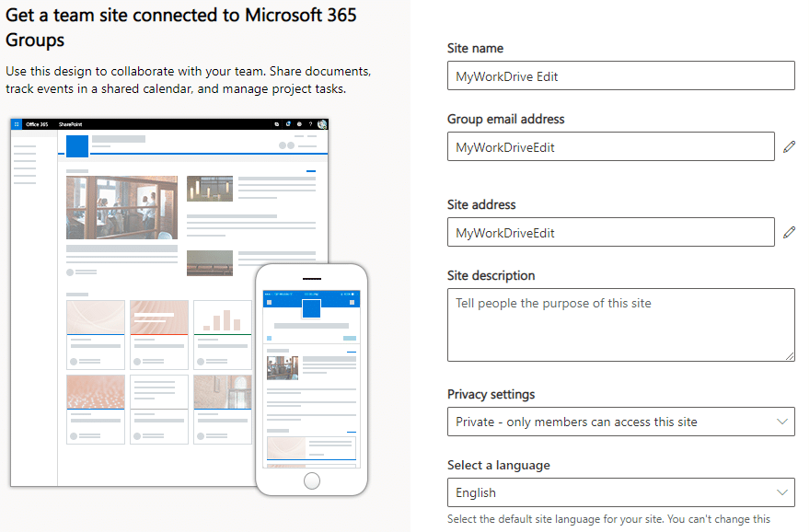Click the bar chart tile in the preview

coord(222,318)
